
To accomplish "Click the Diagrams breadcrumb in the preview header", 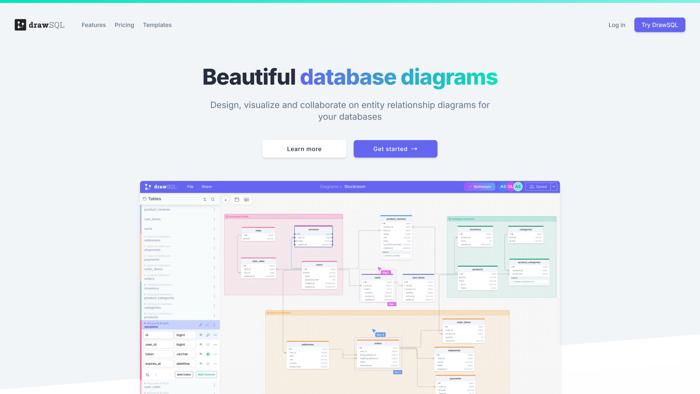I will click(x=330, y=187).
